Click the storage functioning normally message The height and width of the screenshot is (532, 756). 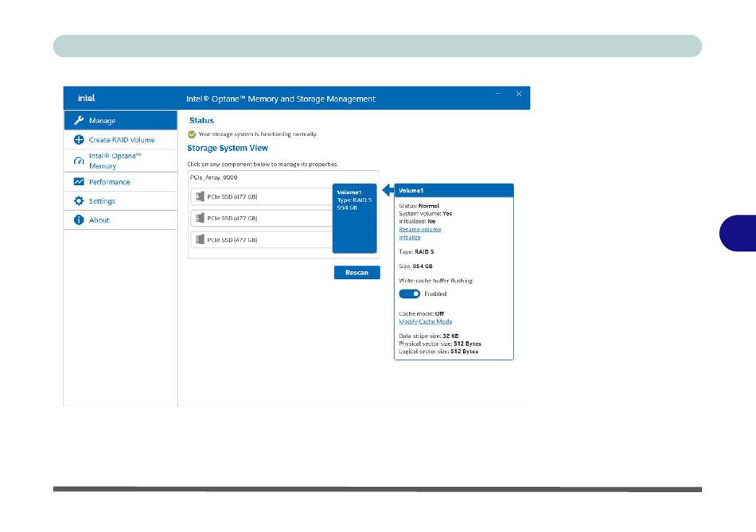258,134
